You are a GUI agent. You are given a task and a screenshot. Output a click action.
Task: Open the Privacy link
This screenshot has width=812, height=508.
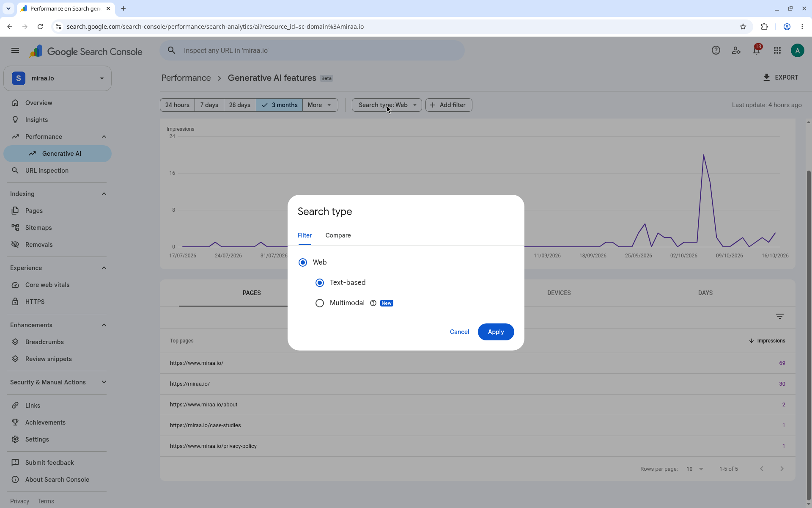pyautogui.click(x=19, y=501)
